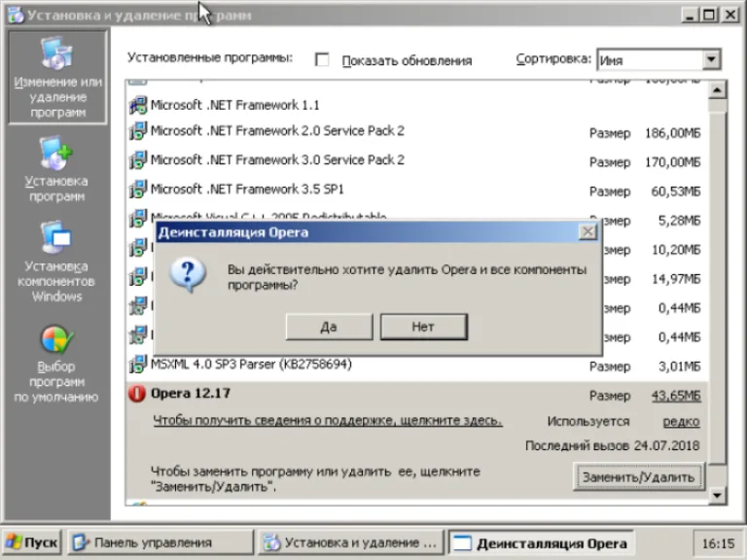Screen dimensions: 747x560
Task: Click the 60,53МБ size value
Action: (x=676, y=191)
